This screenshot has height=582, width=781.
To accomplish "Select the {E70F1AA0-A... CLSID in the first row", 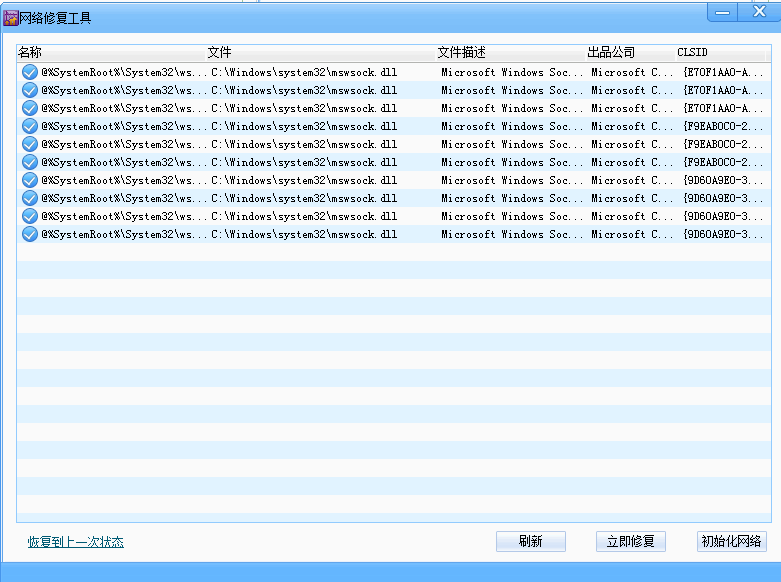I will [x=723, y=72].
